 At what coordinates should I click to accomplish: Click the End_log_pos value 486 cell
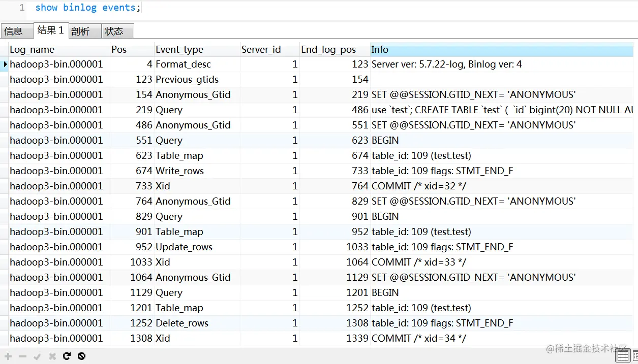335,110
